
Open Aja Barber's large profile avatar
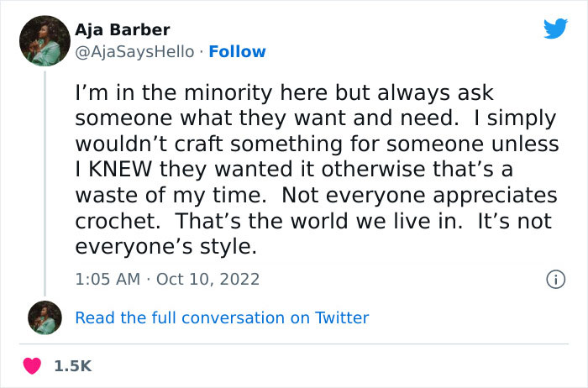[44, 41]
